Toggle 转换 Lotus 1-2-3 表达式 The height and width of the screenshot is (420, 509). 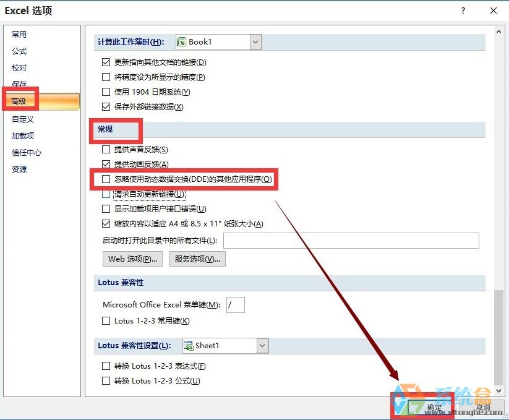[x=106, y=366]
